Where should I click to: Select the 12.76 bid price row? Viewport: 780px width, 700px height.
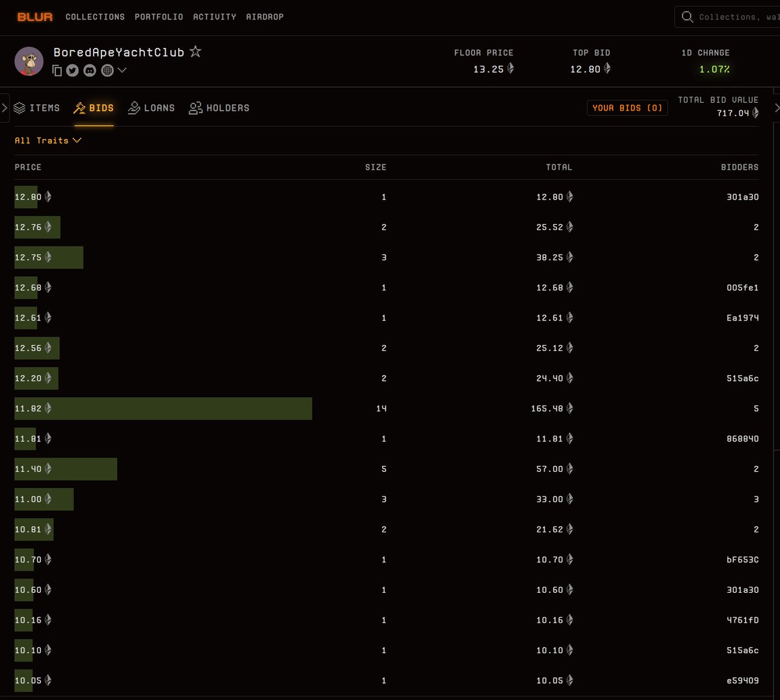click(386, 227)
